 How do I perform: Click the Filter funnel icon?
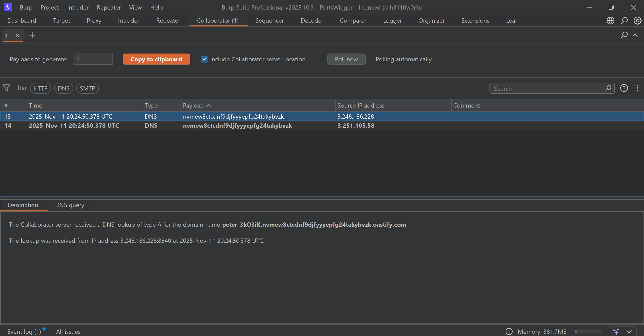click(7, 88)
